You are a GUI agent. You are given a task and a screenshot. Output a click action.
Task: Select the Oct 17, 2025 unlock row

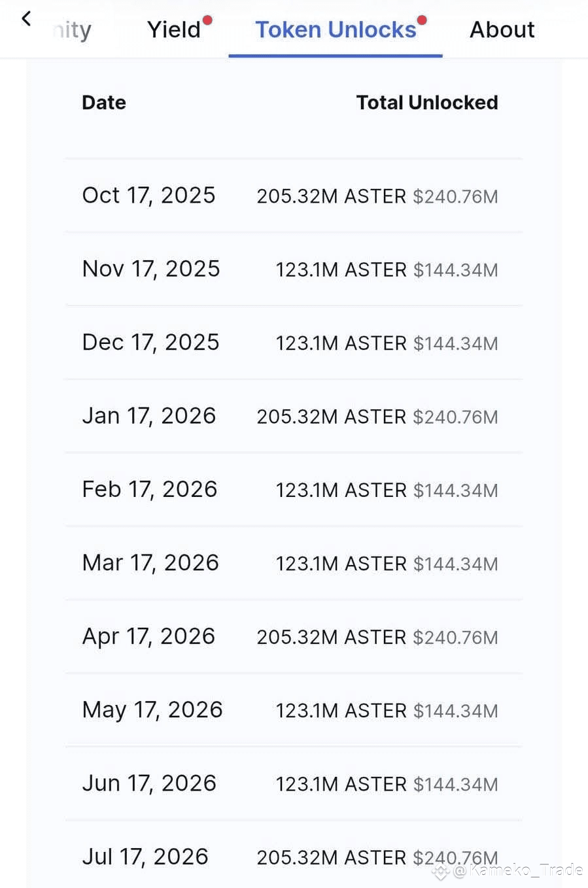(x=294, y=196)
